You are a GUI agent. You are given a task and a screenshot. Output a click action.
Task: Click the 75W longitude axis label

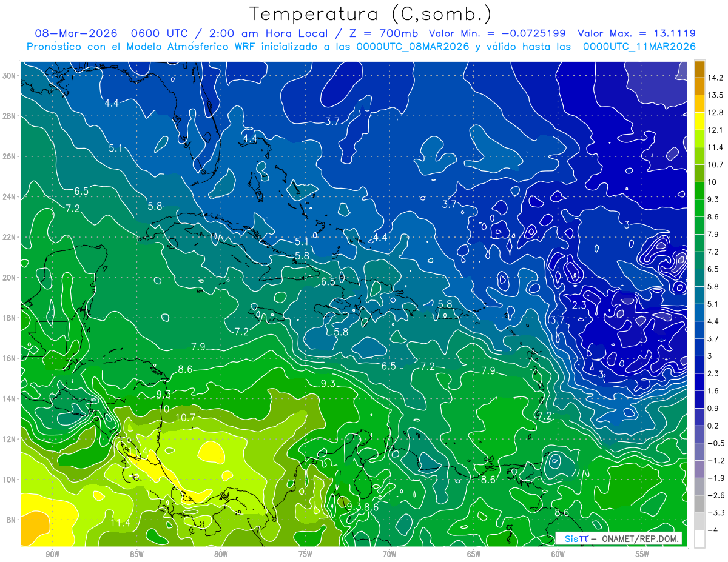pyautogui.click(x=305, y=554)
